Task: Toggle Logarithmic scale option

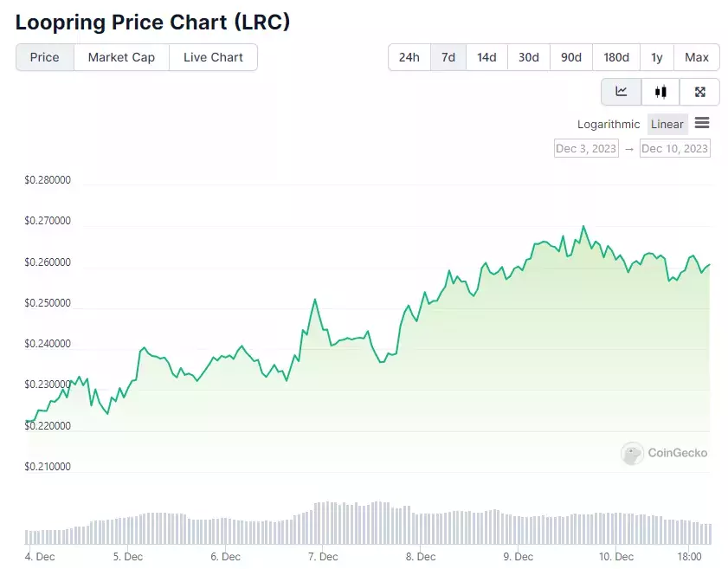Action: [x=609, y=124]
